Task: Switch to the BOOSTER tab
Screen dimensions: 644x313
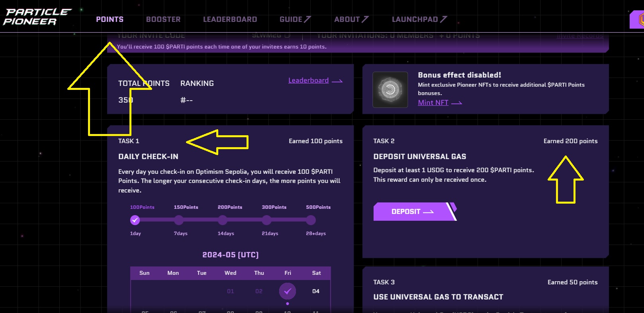Action: tap(163, 19)
